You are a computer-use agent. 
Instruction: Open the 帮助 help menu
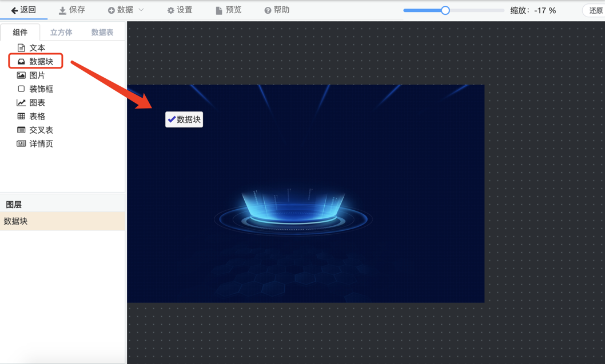tap(277, 10)
